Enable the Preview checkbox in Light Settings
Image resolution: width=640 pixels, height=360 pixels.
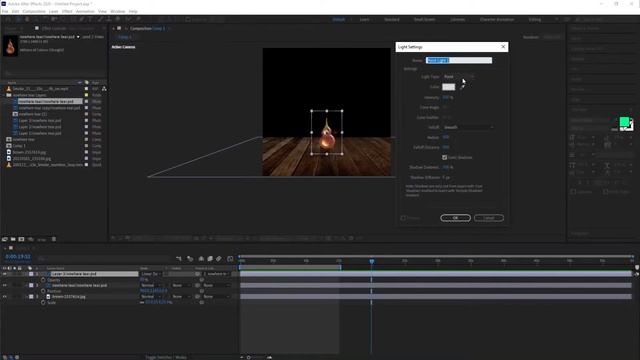coord(403,218)
